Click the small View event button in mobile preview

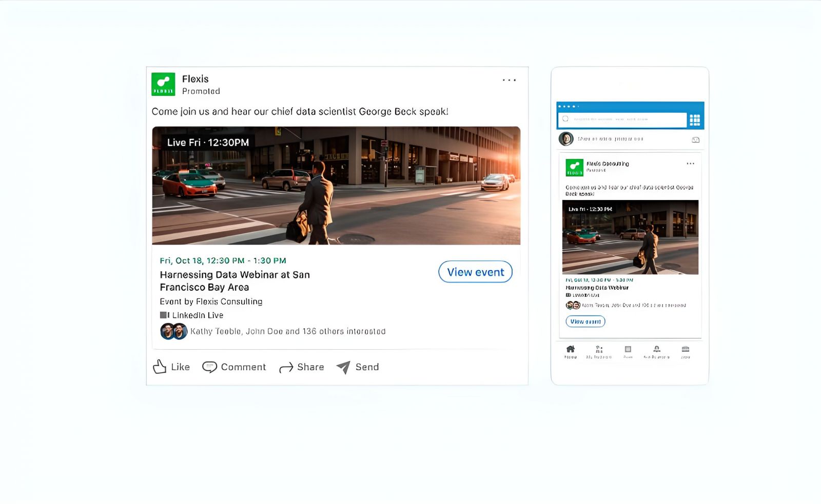[x=585, y=321]
